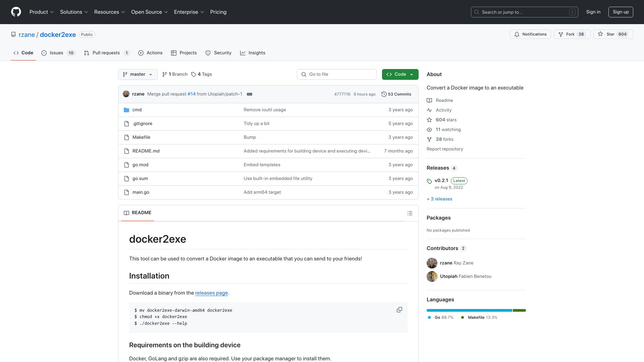
Task: Open the README outline list icon
Action: [x=410, y=213]
